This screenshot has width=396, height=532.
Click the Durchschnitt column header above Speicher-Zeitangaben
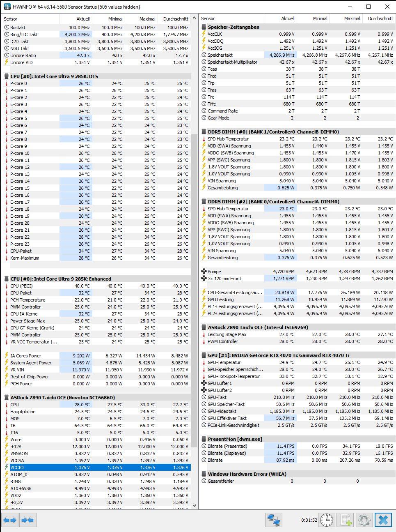[x=379, y=18]
